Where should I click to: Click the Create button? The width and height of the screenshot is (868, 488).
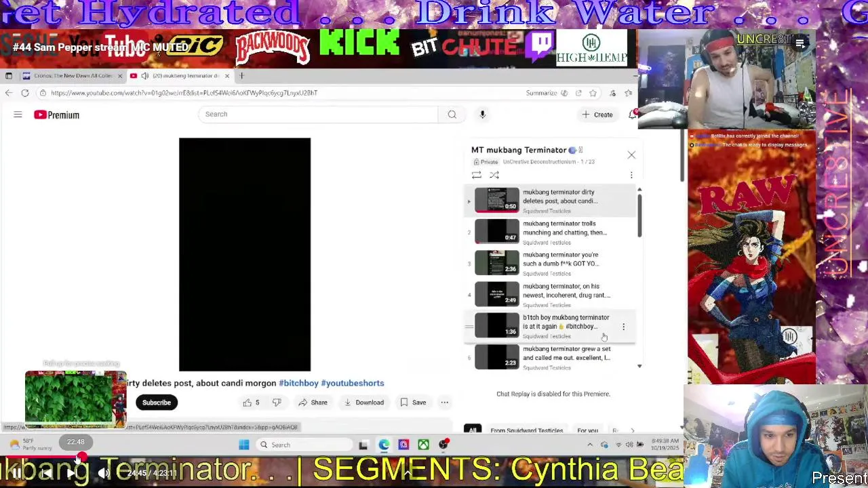pyautogui.click(x=597, y=115)
